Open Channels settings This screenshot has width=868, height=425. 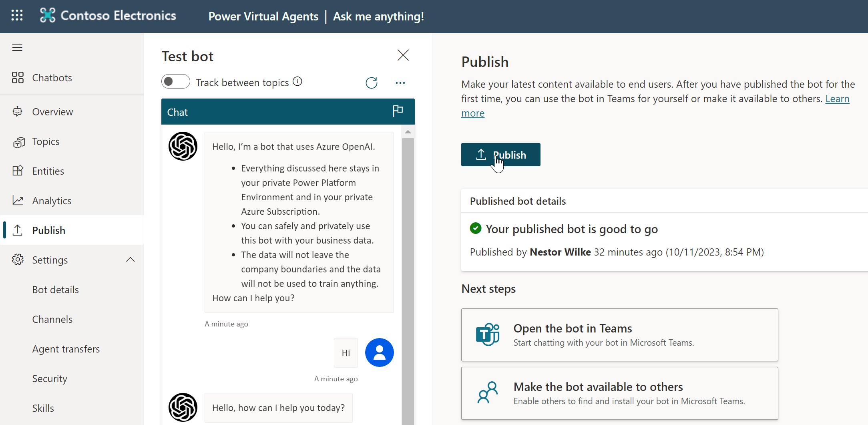coord(72,319)
